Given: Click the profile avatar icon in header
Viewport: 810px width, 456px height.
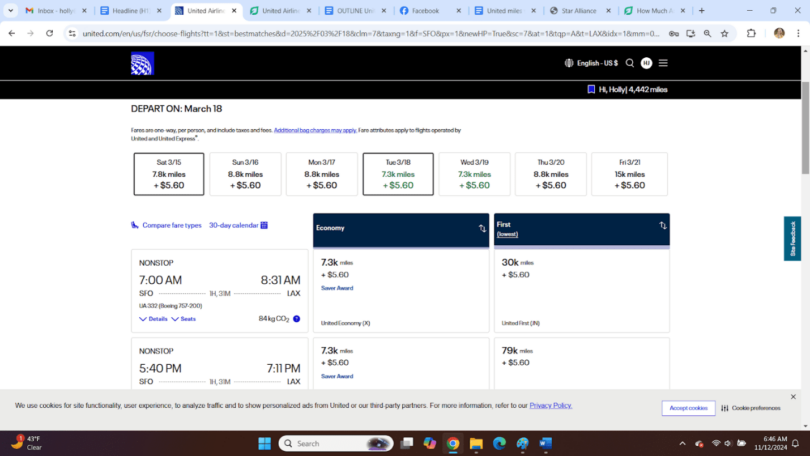Looking at the screenshot, I should point(646,63).
